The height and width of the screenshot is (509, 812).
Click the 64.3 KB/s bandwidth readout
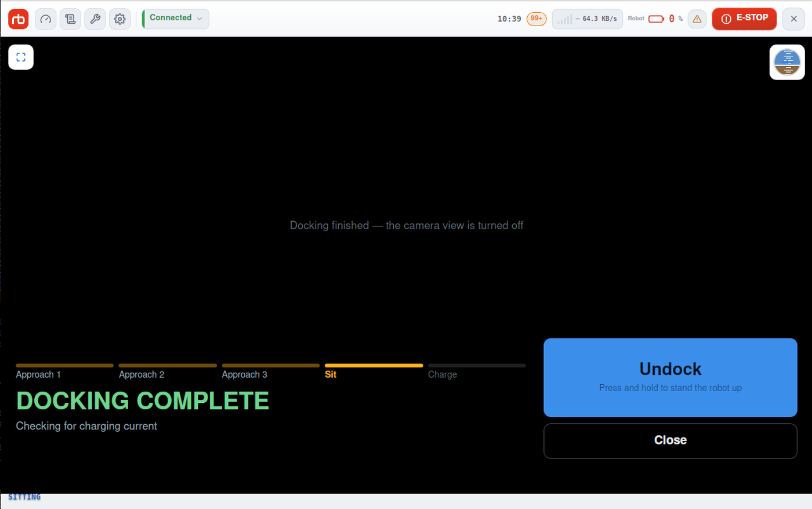click(x=600, y=19)
